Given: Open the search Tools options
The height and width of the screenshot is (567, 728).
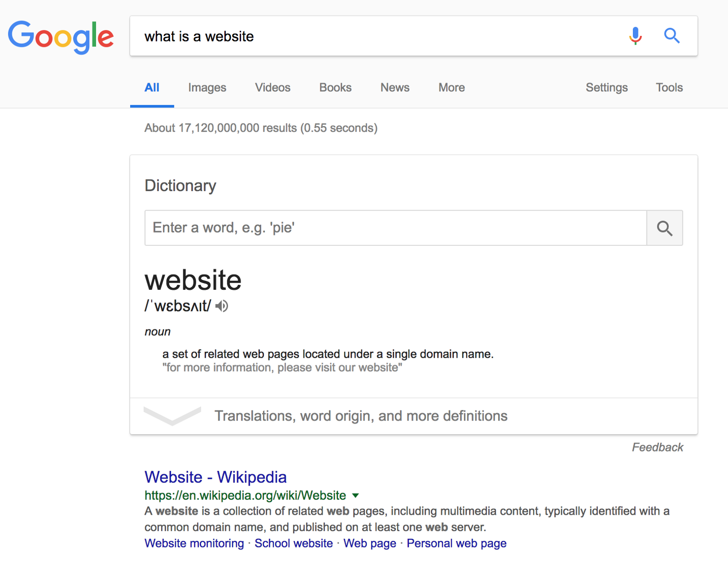Looking at the screenshot, I should 669,87.
